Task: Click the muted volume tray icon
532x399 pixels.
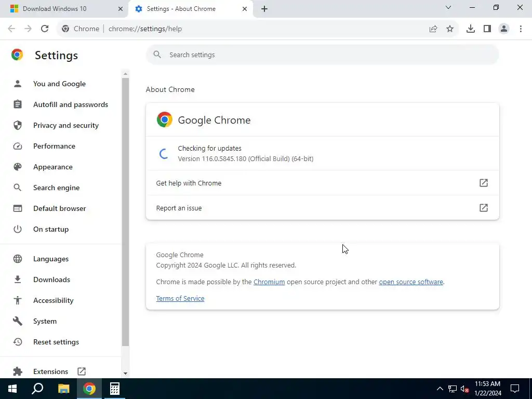Action: pyautogui.click(x=464, y=389)
